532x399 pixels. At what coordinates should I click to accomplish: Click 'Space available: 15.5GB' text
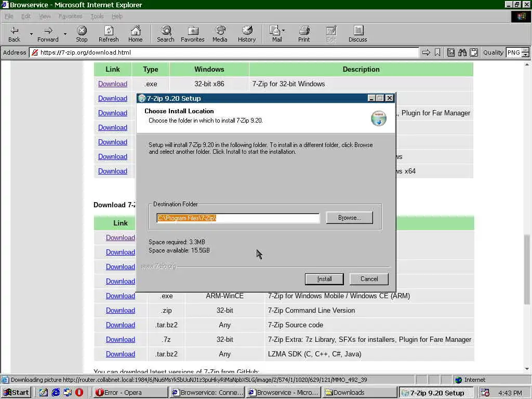[179, 250]
